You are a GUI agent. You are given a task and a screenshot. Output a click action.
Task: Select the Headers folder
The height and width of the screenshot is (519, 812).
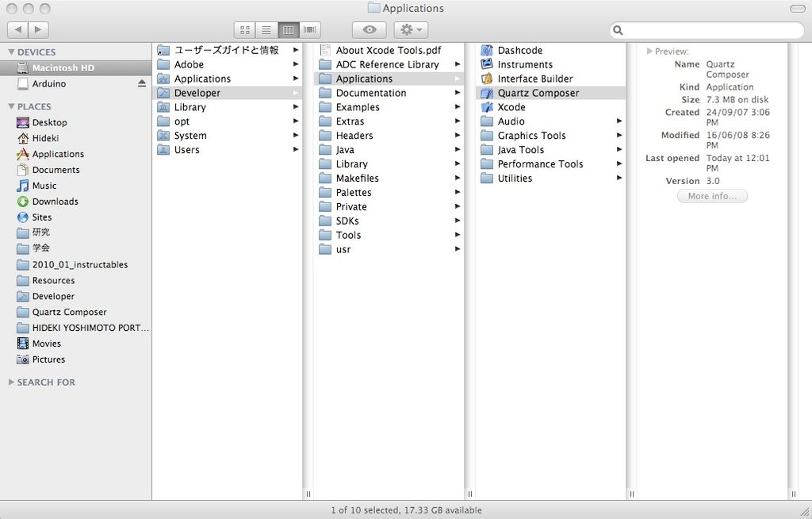[389, 136]
